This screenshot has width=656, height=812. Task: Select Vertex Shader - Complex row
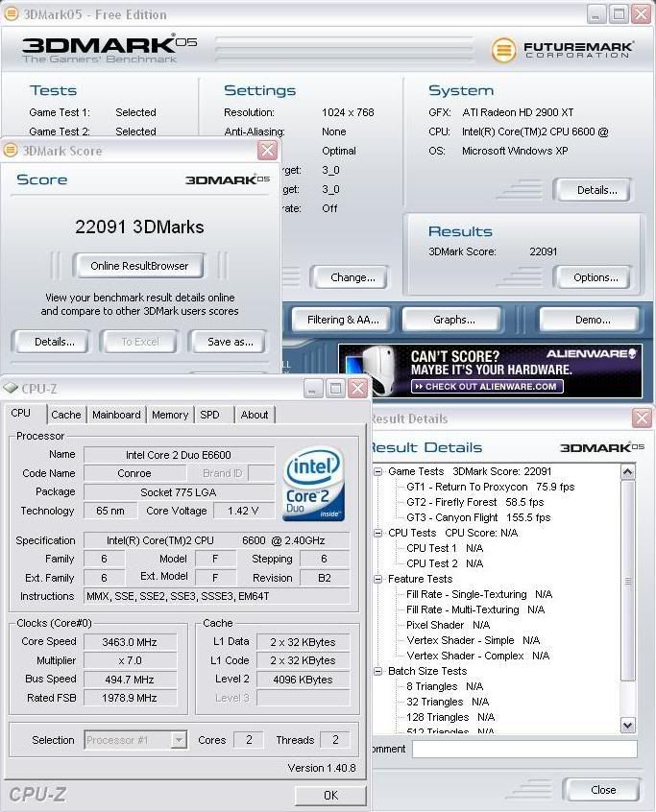477,656
